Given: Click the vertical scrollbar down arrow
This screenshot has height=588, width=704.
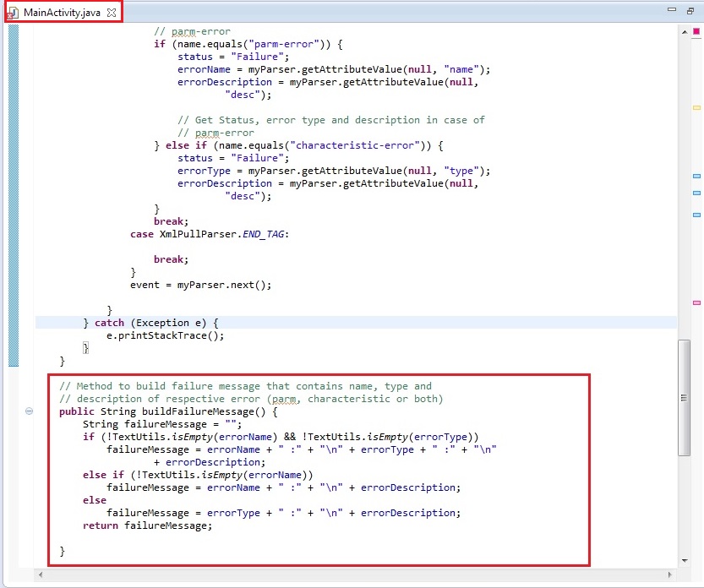Looking at the screenshot, I should pyautogui.click(x=683, y=560).
